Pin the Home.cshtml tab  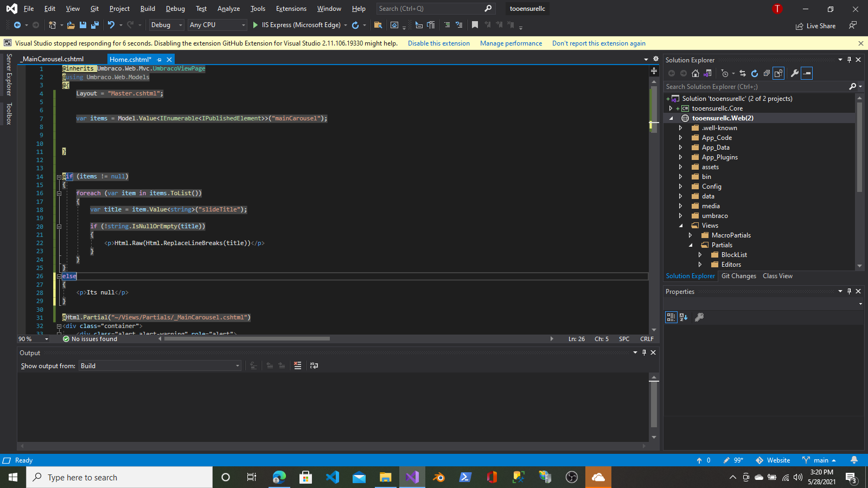tap(159, 60)
